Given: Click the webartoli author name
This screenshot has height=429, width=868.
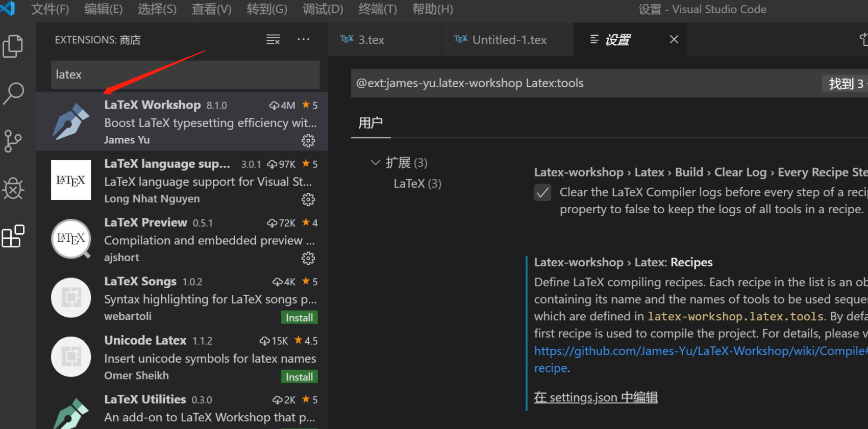Looking at the screenshot, I should 128,316.
